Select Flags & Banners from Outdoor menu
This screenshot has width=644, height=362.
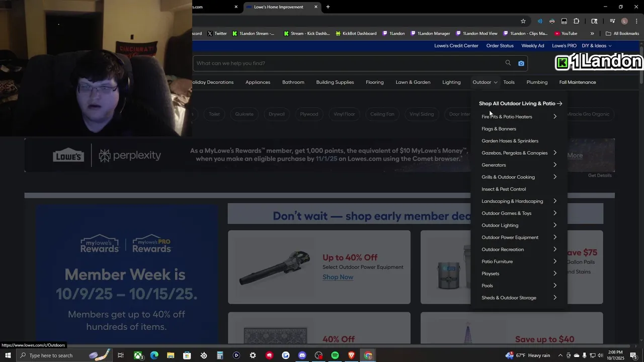(x=499, y=129)
